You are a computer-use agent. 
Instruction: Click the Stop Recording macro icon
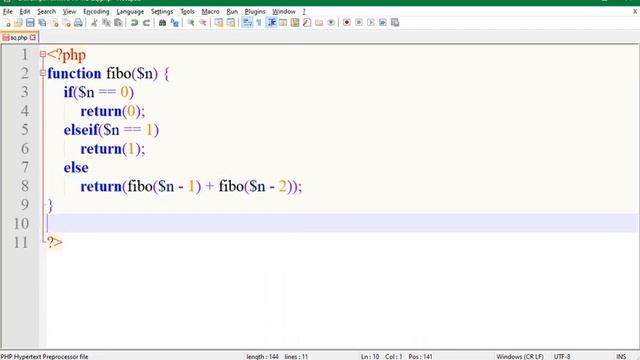[359, 23]
